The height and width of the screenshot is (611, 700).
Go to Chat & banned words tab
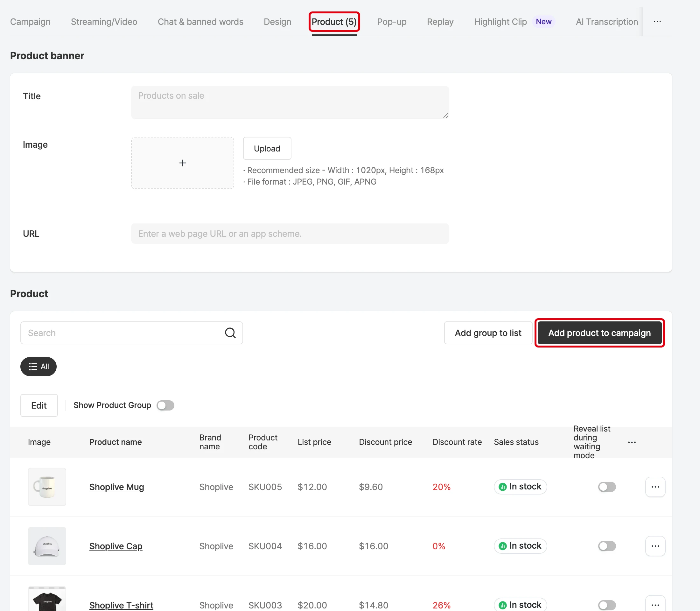point(200,22)
